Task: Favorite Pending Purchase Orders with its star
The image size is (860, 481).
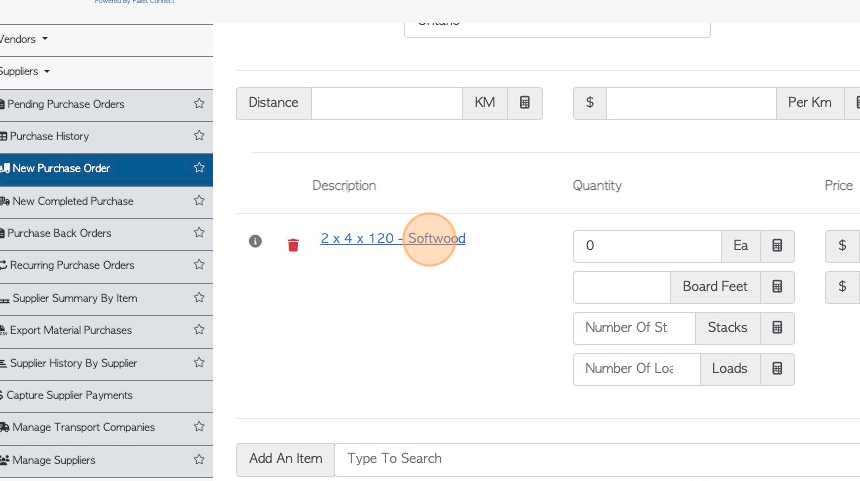Action: (x=199, y=104)
